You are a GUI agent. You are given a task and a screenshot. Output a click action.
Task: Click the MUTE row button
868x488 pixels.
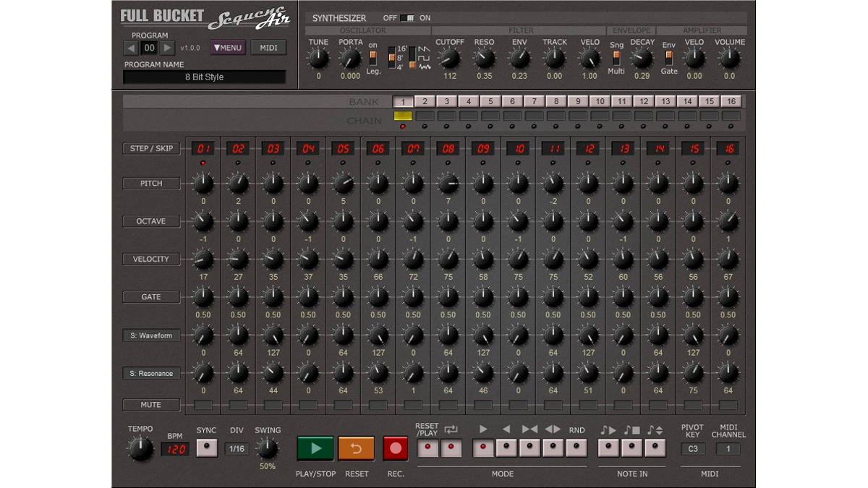click(151, 405)
